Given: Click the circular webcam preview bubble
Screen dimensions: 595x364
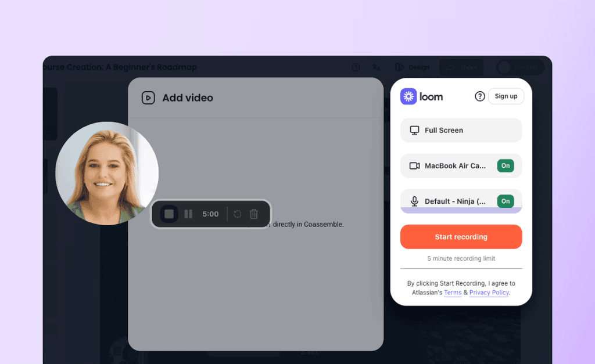Looking at the screenshot, I should tap(107, 173).
